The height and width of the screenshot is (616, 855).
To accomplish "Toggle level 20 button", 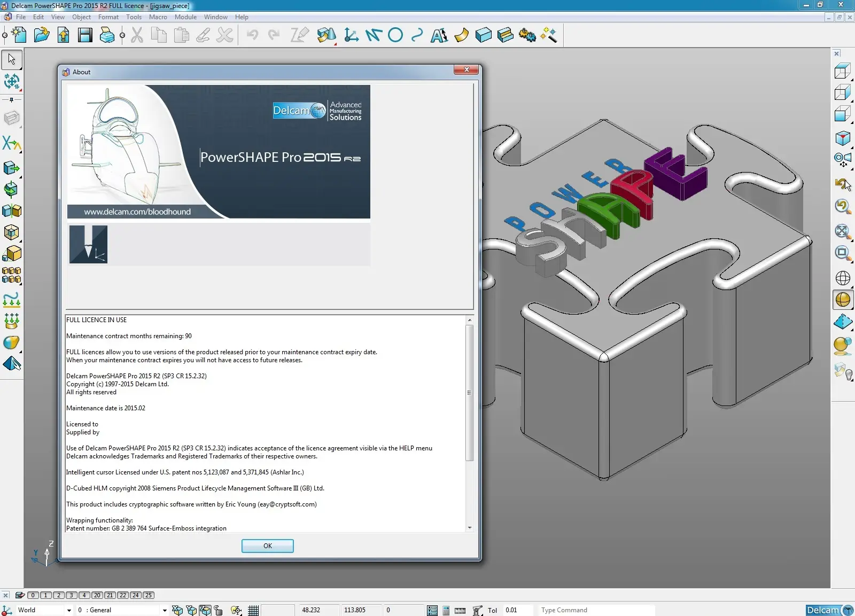I will click(97, 595).
